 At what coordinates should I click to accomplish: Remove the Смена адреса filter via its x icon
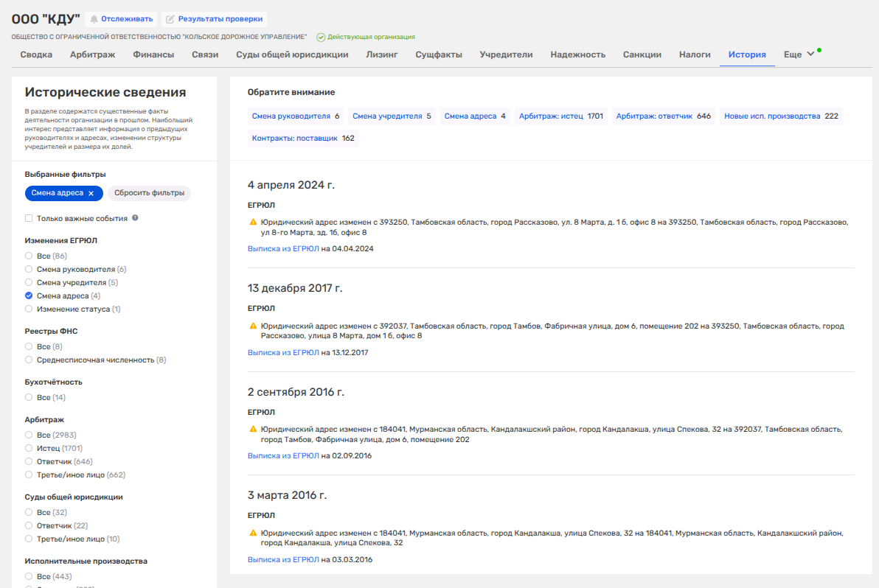pyautogui.click(x=91, y=193)
